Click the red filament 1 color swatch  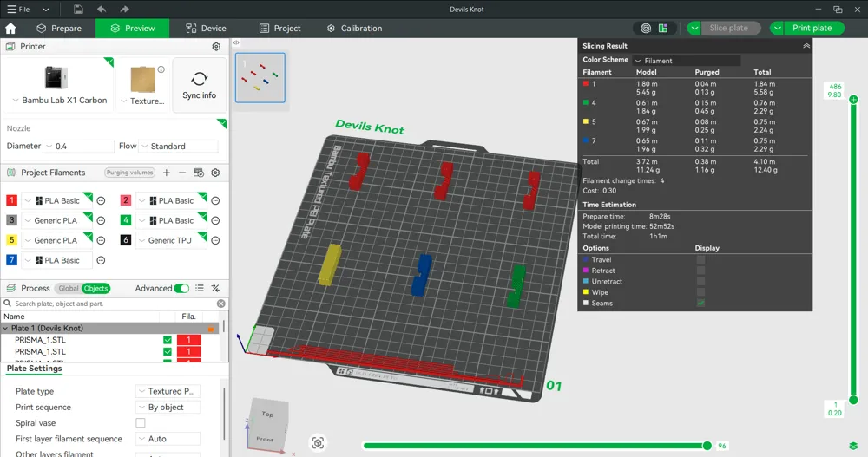(11, 200)
